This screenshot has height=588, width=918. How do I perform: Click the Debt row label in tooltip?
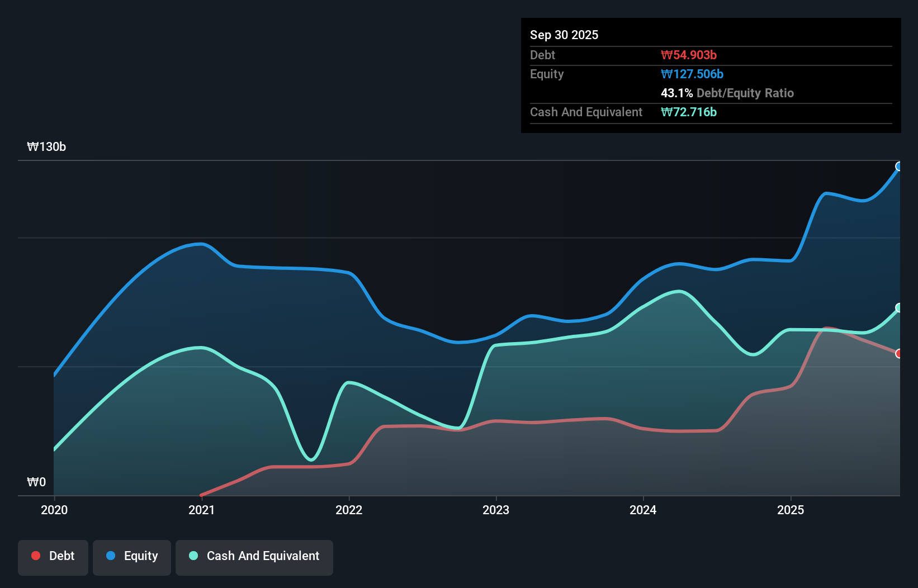tap(542, 55)
